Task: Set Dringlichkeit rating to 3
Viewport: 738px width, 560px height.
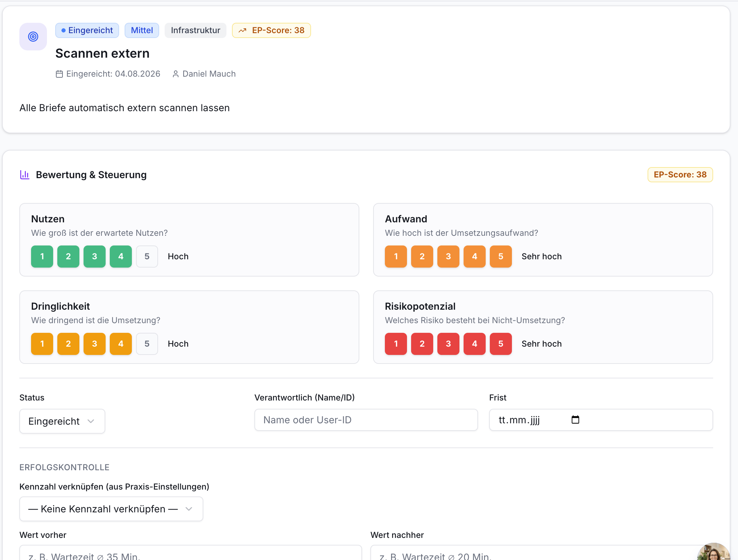Action: 95,344
